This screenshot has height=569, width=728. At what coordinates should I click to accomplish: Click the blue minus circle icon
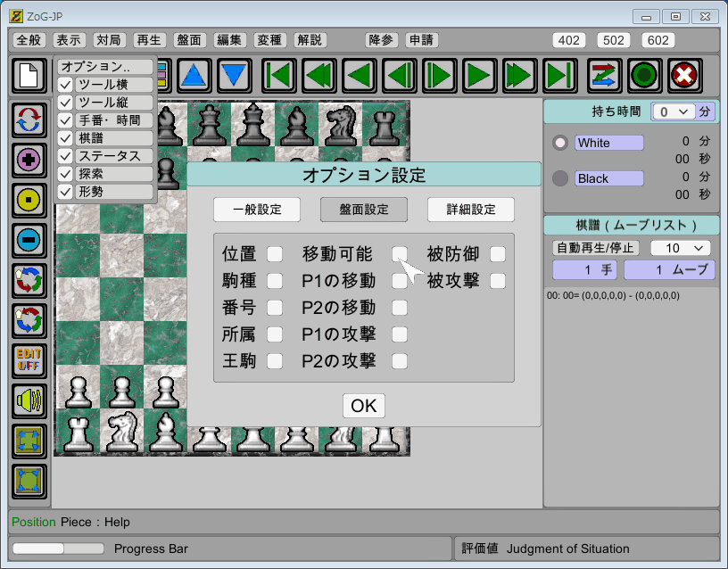29,241
